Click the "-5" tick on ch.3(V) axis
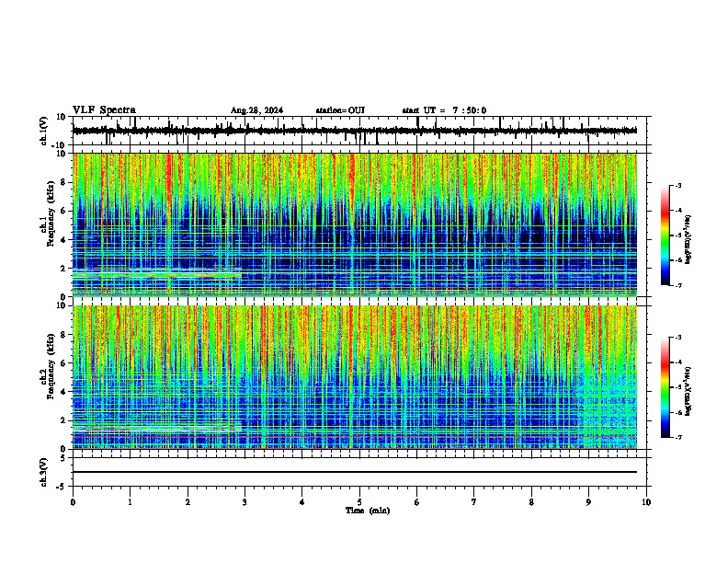728x563 pixels. tap(63, 487)
